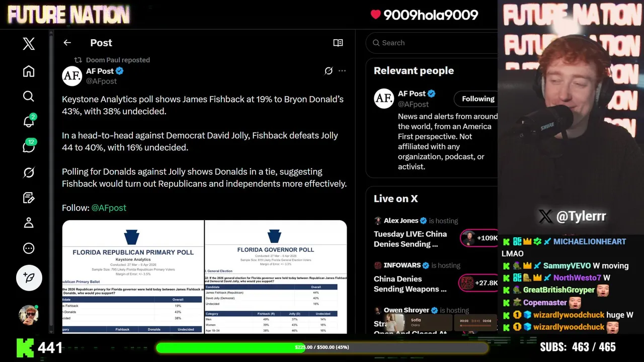Open Messages icon with 12 badge
This screenshot has height=362, width=644.
coord(29,147)
